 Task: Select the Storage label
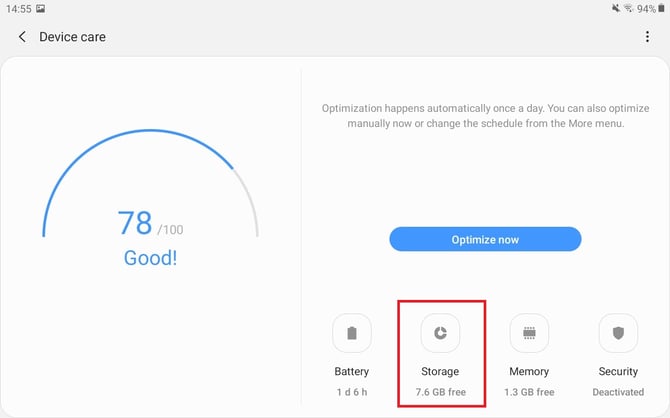click(440, 371)
